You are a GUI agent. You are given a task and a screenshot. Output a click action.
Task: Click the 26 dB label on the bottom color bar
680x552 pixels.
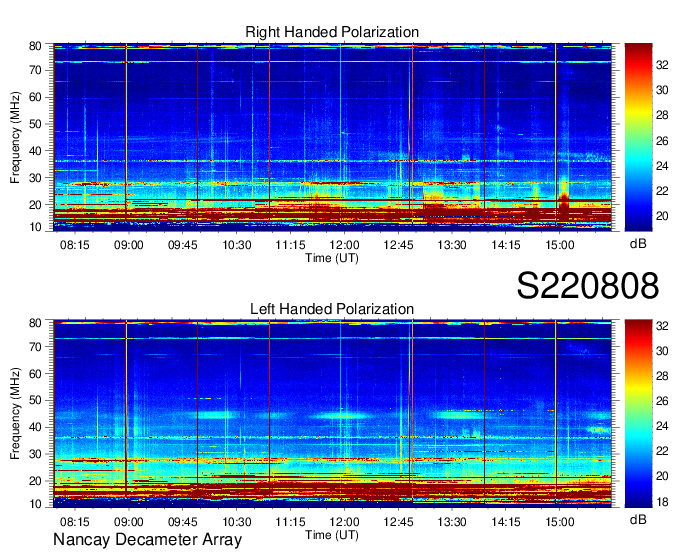pos(662,401)
